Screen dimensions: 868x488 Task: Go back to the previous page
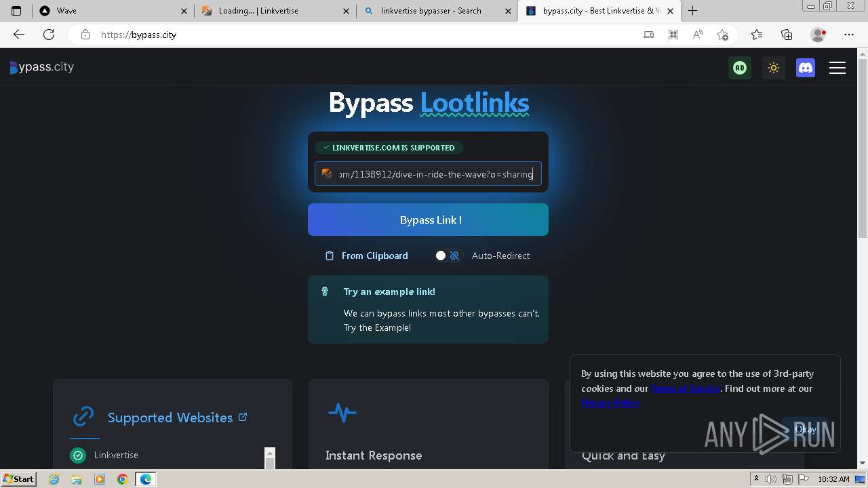[19, 35]
